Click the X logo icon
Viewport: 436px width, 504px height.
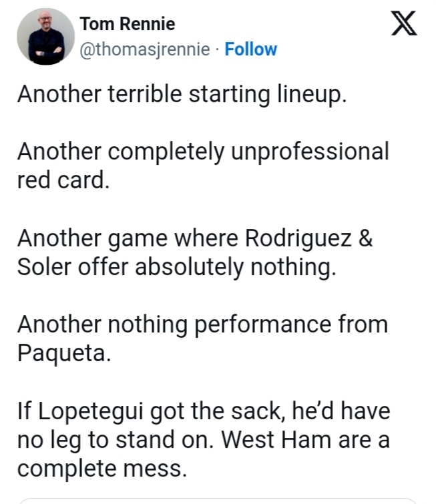pos(403,23)
